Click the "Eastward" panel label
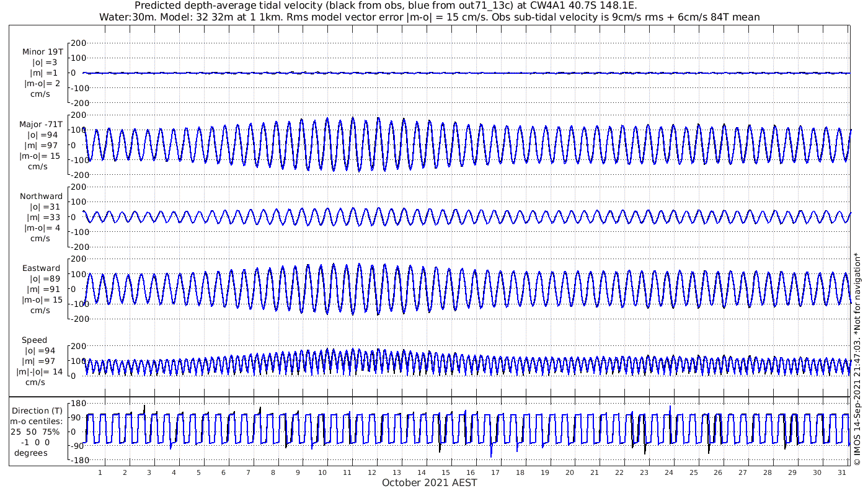Viewport: 868px width, 496px height. point(41,268)
